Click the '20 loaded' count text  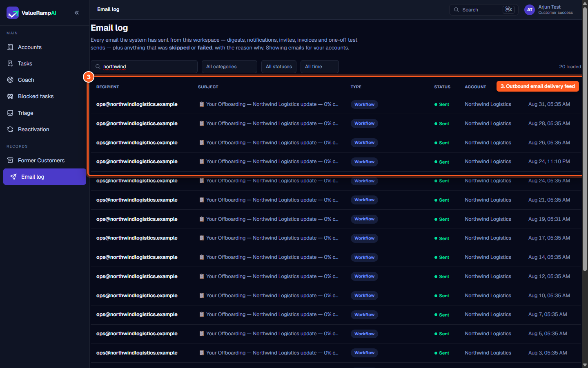[x=570, y=67]
